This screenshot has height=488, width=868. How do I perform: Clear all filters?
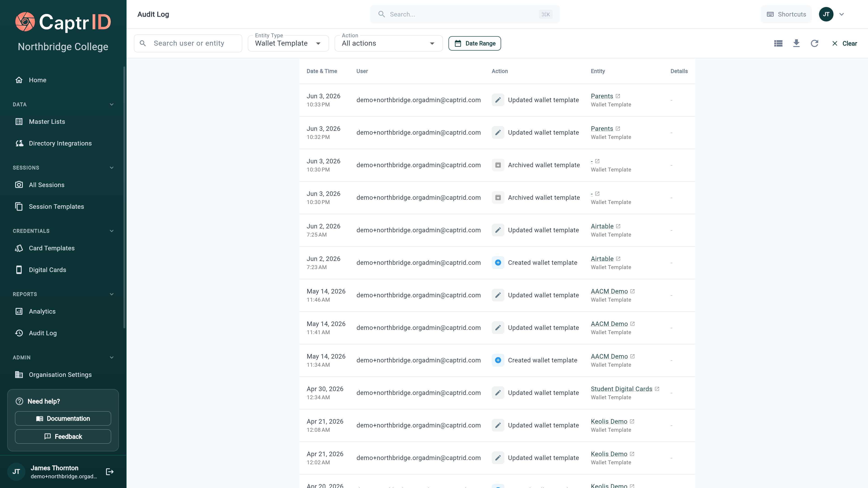(844, 43)
